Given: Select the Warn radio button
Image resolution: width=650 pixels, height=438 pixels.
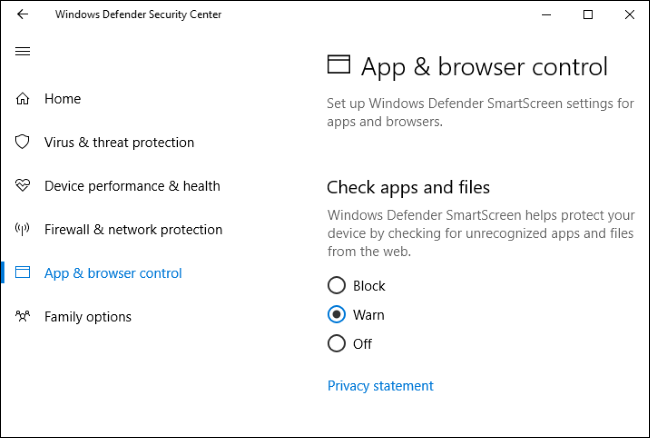Looking at the screenshot, I should (337, 315).
